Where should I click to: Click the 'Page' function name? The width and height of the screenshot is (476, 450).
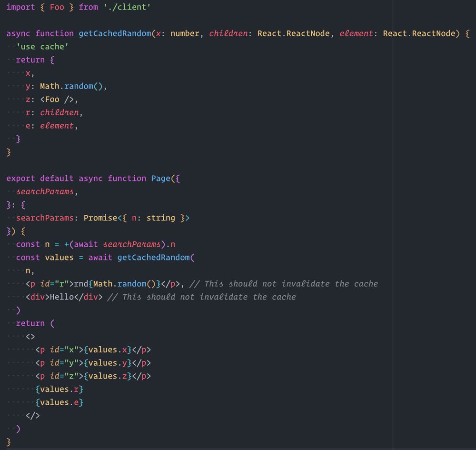point(160,179)
